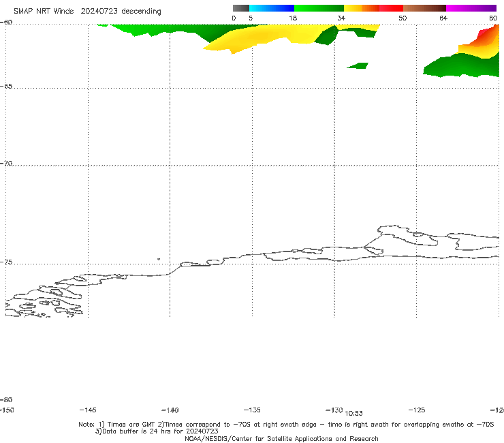The height and width of the screenshot is (443, 504).
Task: Click the yellow-to-red segment of the color bar
Action: click(x=373, y=8)
